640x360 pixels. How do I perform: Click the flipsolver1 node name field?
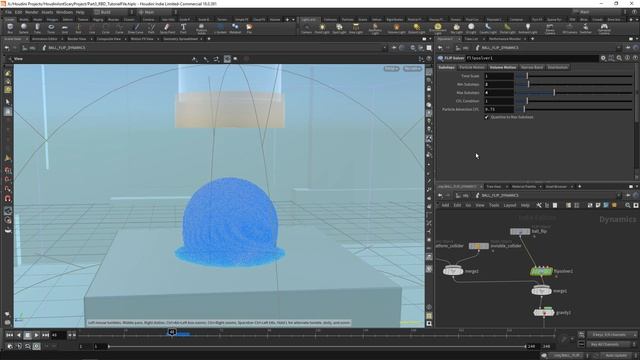pyautogui.click(x=532, y=58)
